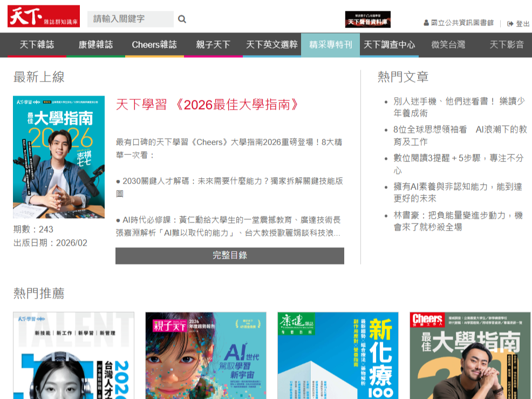The width and height of the screenshot is (532, 399).
Task: Click the 熱門文章 heading
Action: pos(403,77)
